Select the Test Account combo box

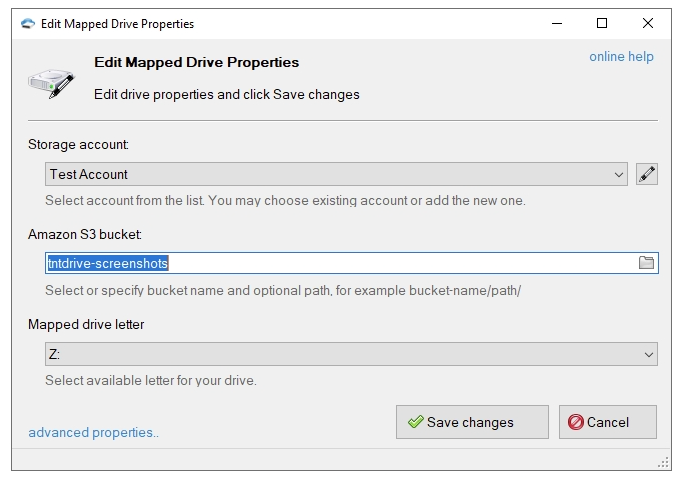[x=330, y=174]
